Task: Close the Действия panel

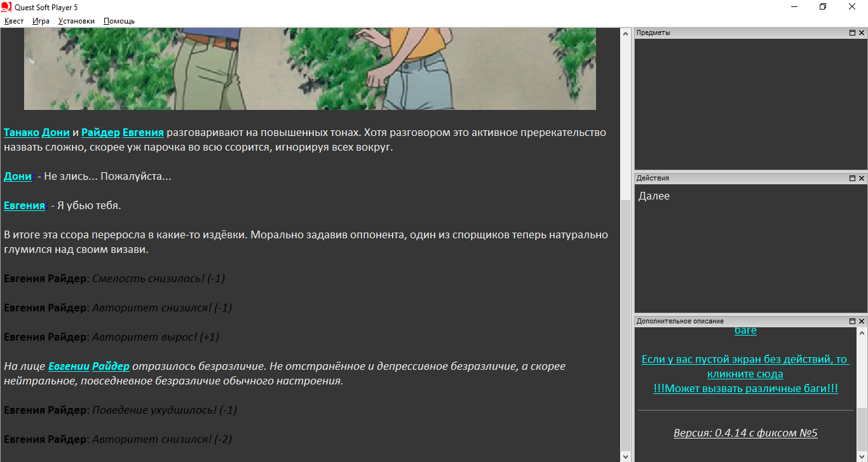Action: click(x=862, y=179)
